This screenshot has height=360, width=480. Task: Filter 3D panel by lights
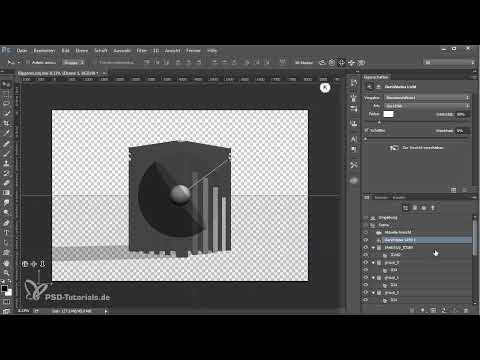click(x=433, y=208)
